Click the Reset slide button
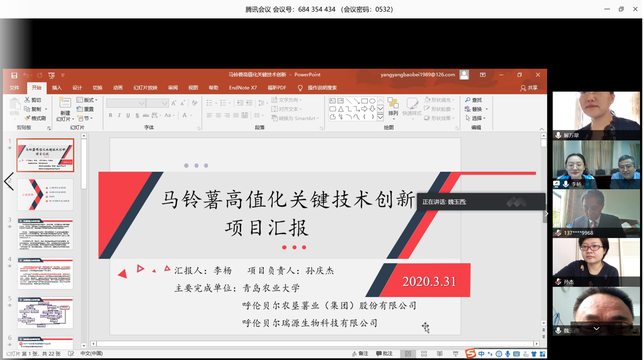644x360 pixels. coord(86,109)
